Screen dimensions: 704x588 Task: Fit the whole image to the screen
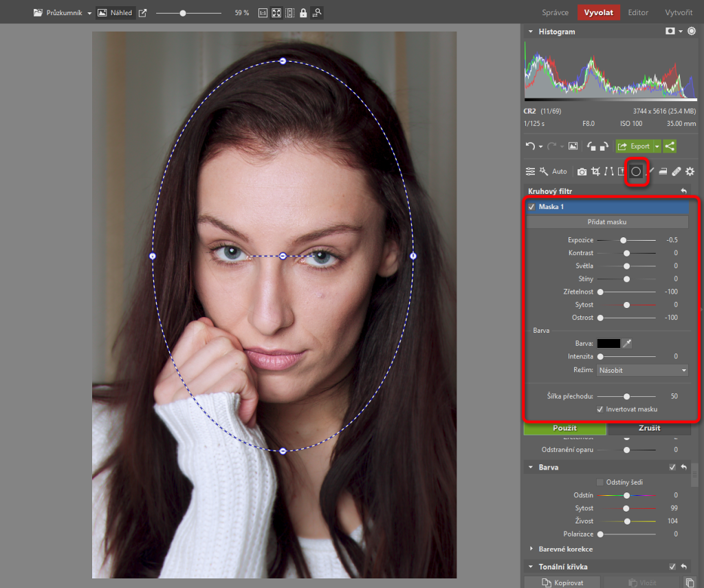276,12
